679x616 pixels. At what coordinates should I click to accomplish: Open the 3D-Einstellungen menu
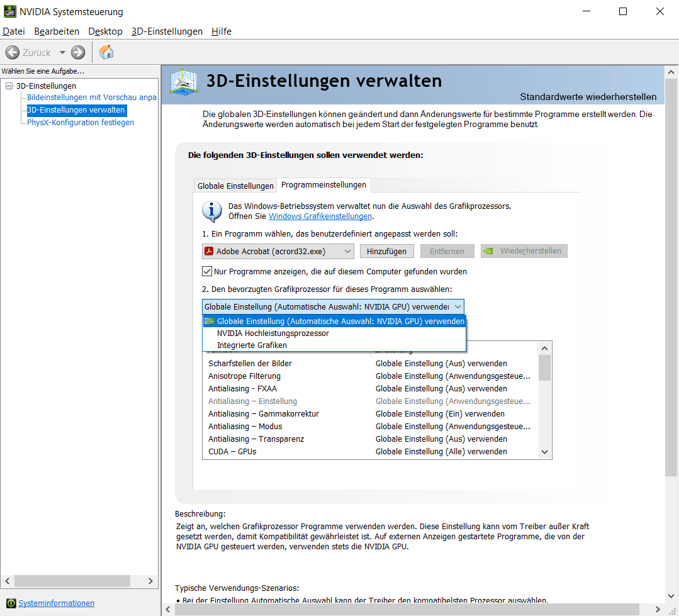point(167,31)
